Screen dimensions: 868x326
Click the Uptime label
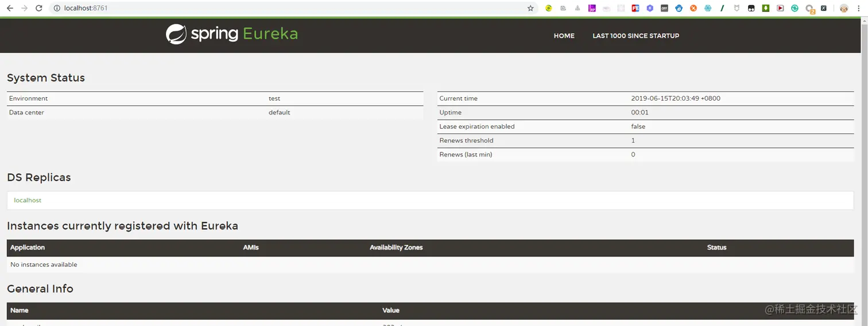click(x=450, y=112)
